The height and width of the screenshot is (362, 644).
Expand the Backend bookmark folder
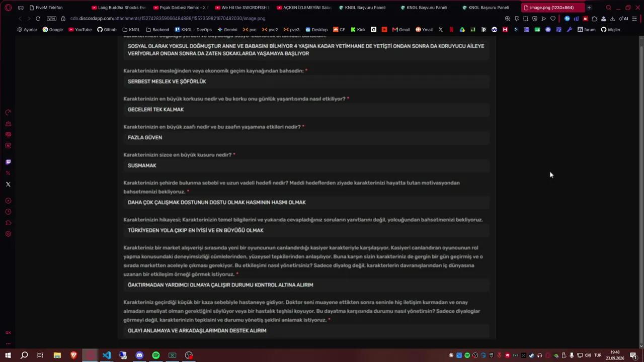(x=157, y=30)
